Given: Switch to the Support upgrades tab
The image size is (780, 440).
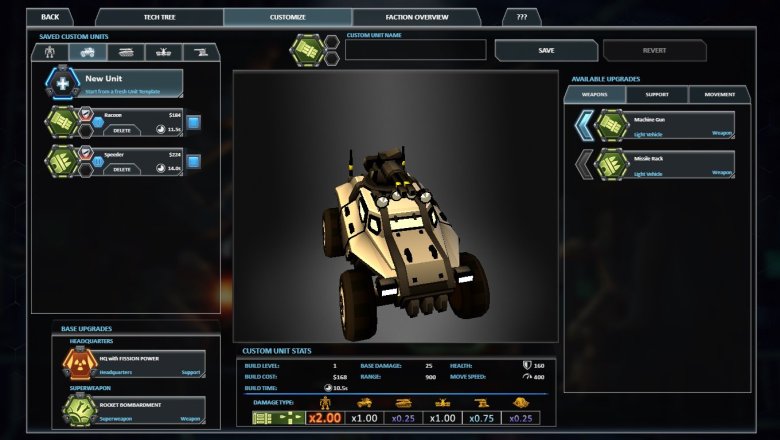Looking at the screenshot, I should (656, 95).
